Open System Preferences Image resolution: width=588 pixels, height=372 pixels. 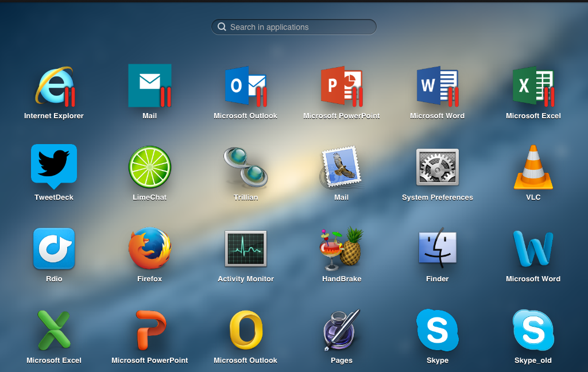[438, 167]
